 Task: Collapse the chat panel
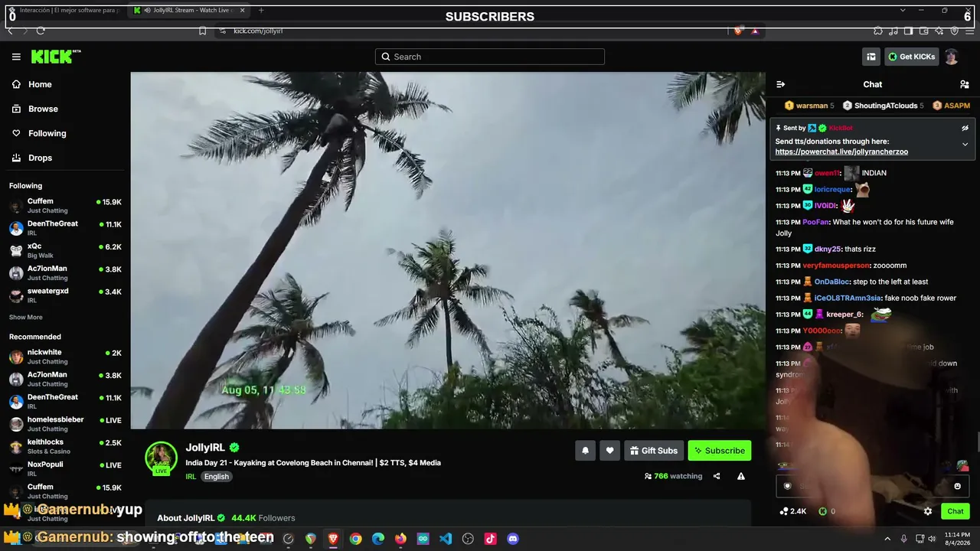780,84
